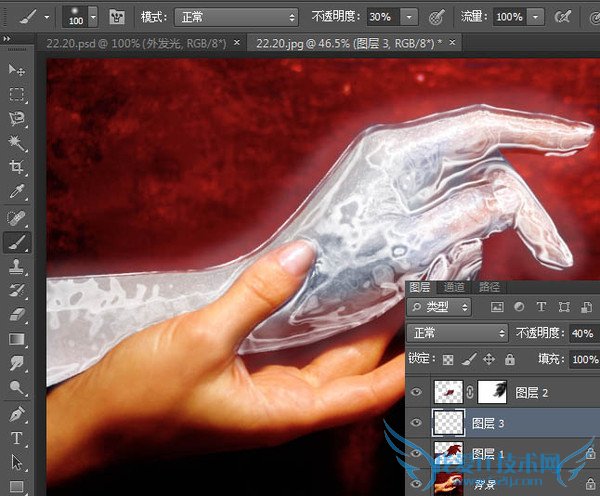Select the 图层 2 layer mask thumbnail
600x496 pixels.
click(491, 393)
